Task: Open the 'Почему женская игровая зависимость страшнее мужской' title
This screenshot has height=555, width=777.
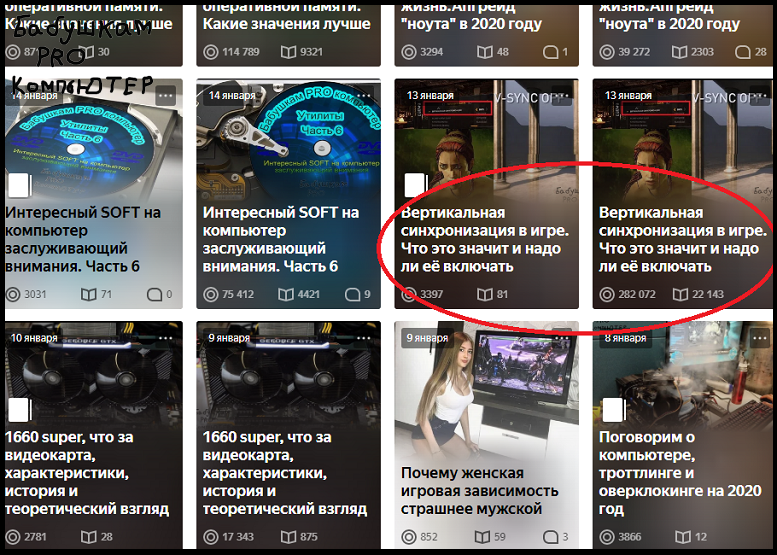Action: [x=479, y=491]
